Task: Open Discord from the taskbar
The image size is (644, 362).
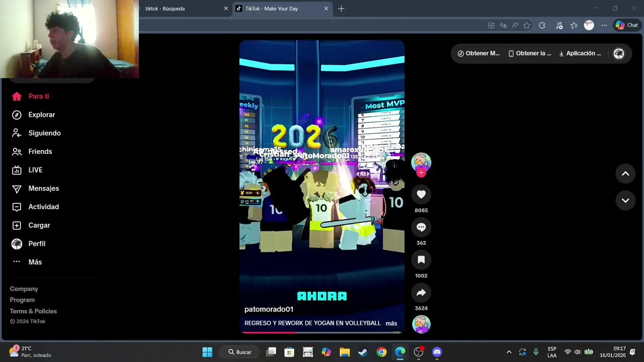Action: (x=437, y=352)
